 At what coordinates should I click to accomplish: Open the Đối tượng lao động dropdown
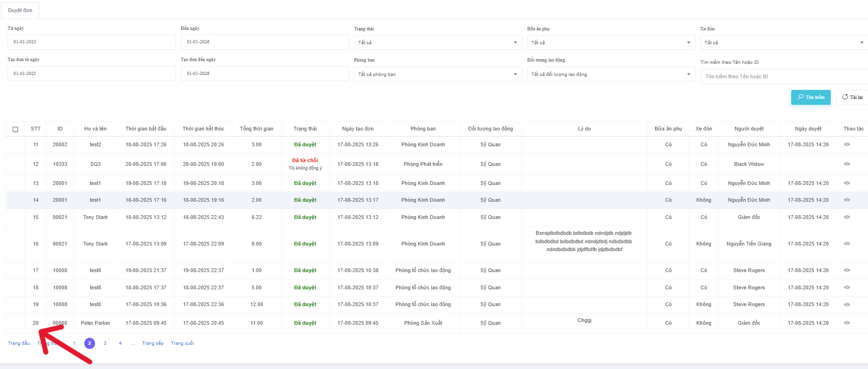[610, 74]
